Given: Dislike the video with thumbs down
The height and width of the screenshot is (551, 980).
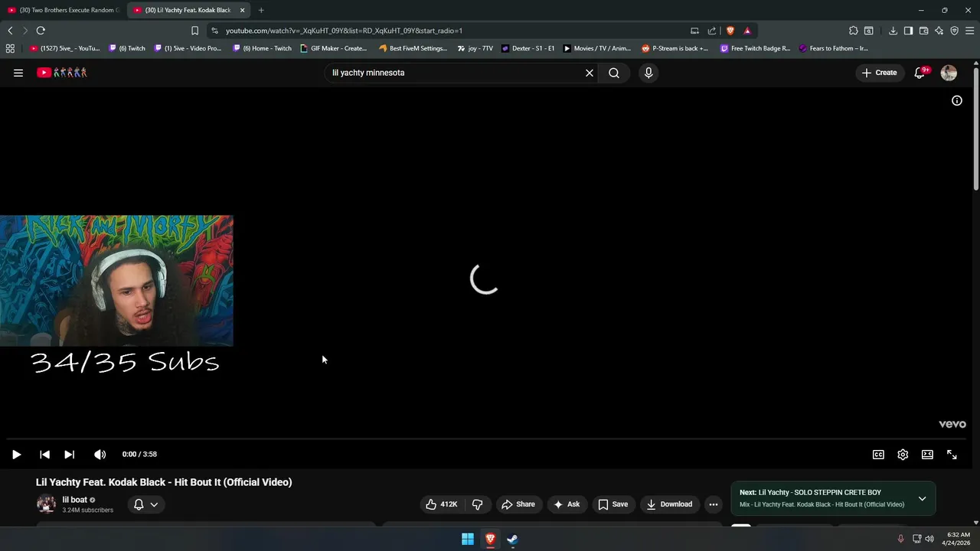Looking at the screenshot, I should (477, 504).
